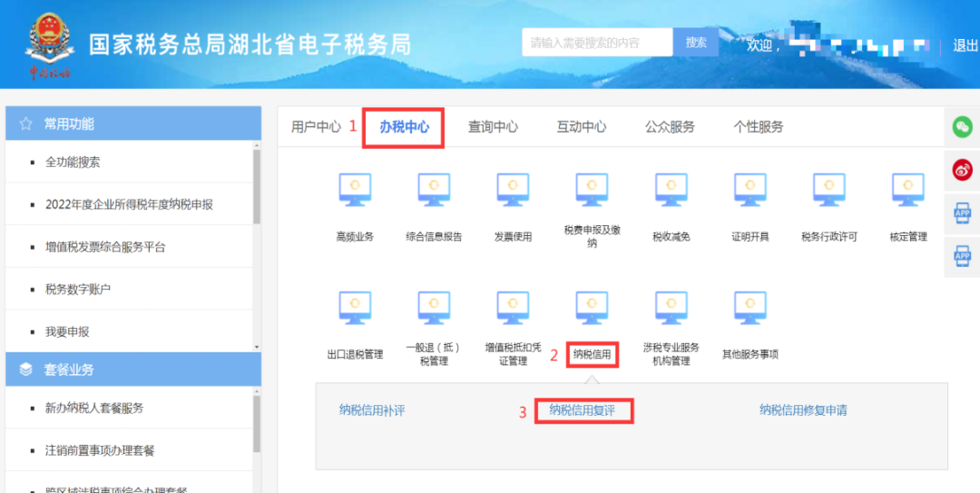
Task: Focus the search input field
Action: (x=597, y=43)
